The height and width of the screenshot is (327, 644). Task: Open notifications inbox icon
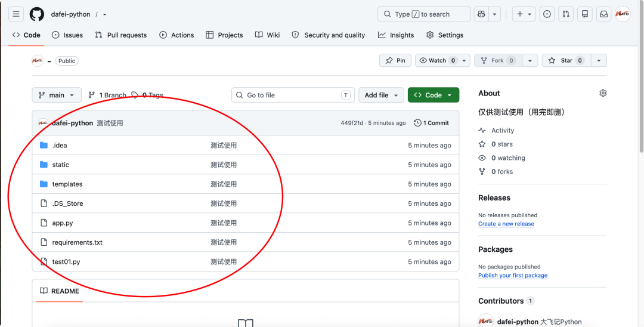point(603,14)
